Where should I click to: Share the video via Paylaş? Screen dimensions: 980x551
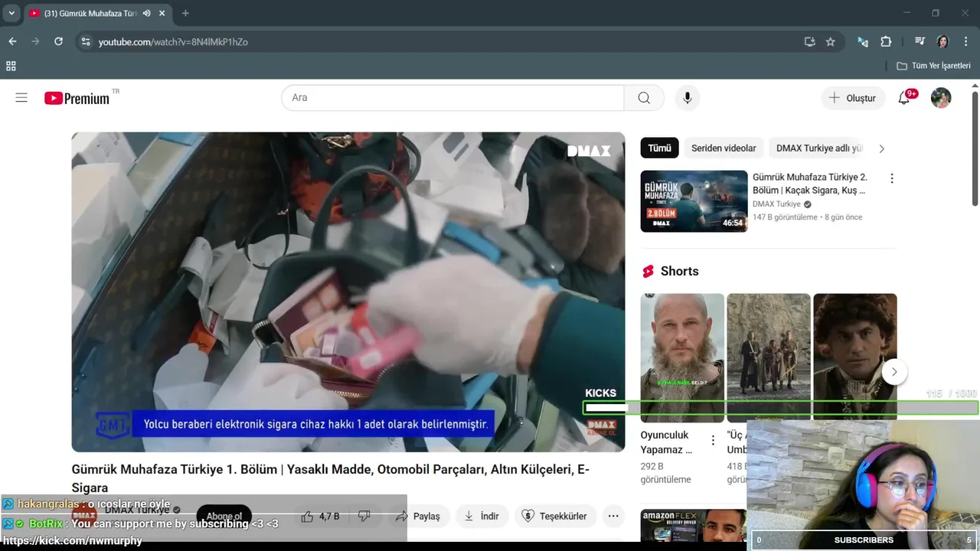click(x=417, y=517)
